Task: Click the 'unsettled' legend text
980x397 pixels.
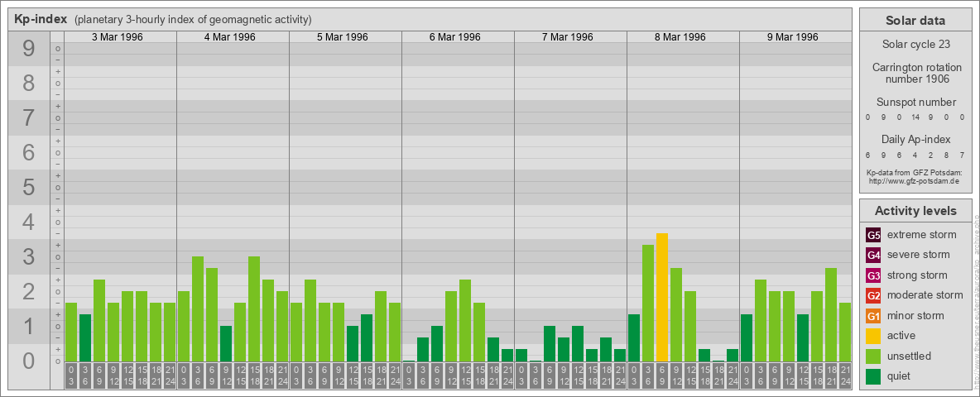Action: 910,356
